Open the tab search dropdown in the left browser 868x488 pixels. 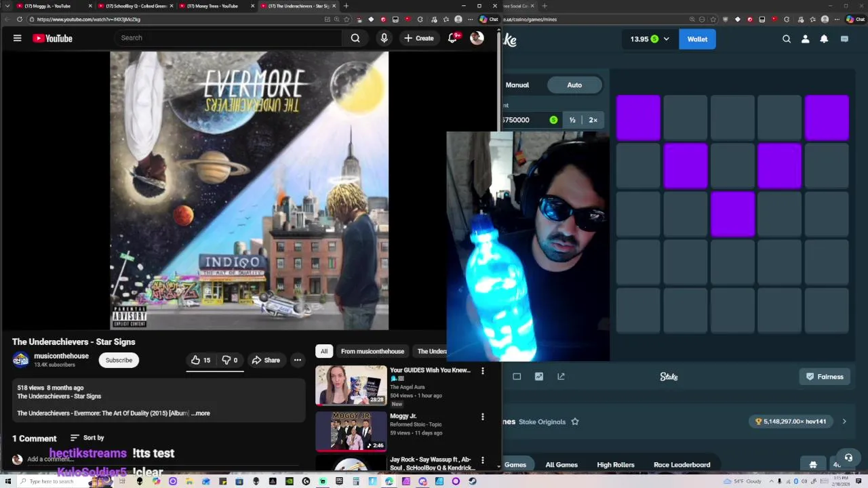click(x=7, y=6)
